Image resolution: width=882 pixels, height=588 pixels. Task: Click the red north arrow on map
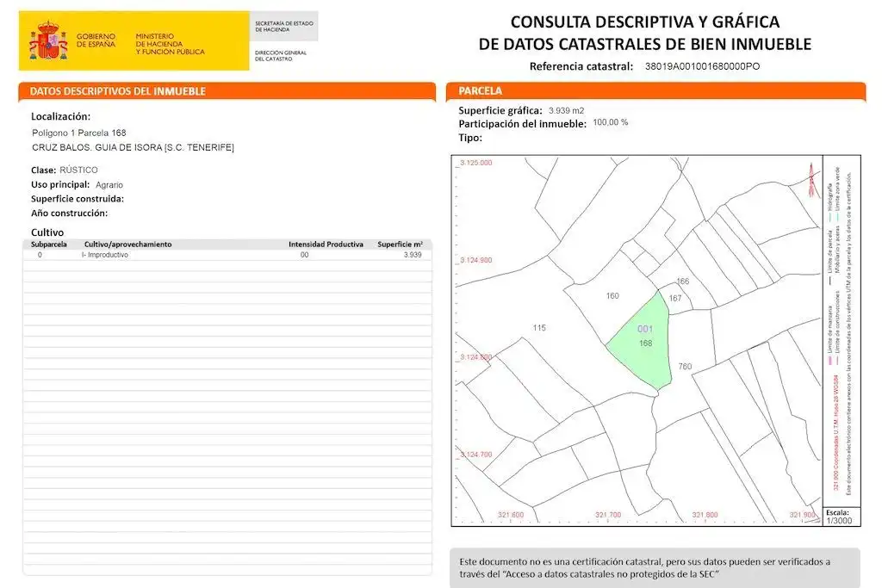tap(811, 180)
